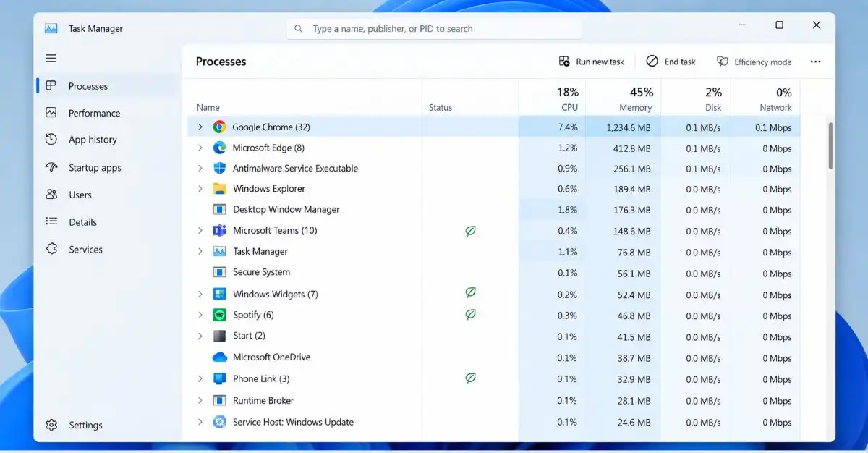Click the efficiency leaf icon for Microsoft Teams
This screenshot has height=453, width=868.
470,231
